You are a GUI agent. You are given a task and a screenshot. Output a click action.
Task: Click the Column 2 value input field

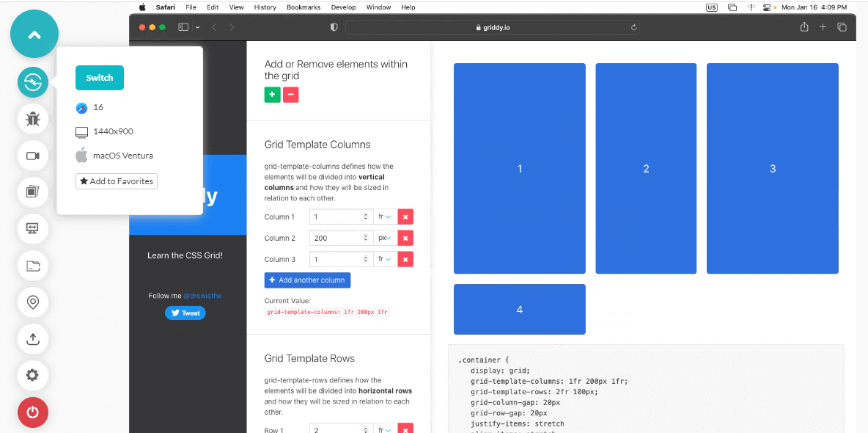(336, 238)
